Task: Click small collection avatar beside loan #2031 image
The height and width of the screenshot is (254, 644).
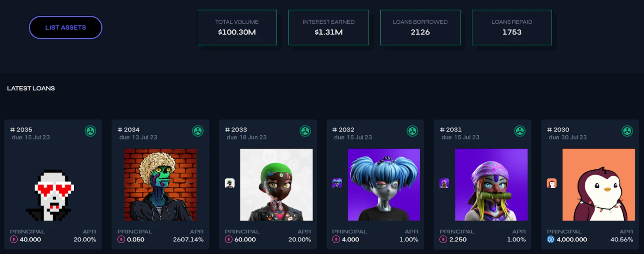Action: (444, 184)
